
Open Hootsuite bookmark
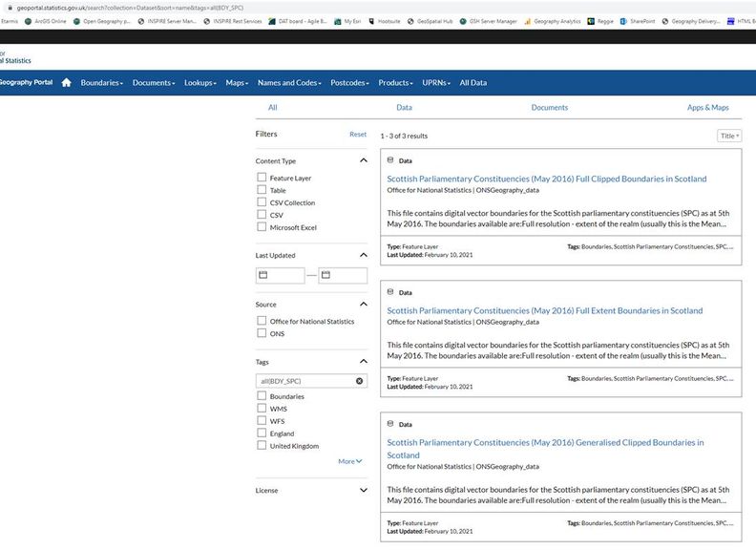tap(385, 21)
